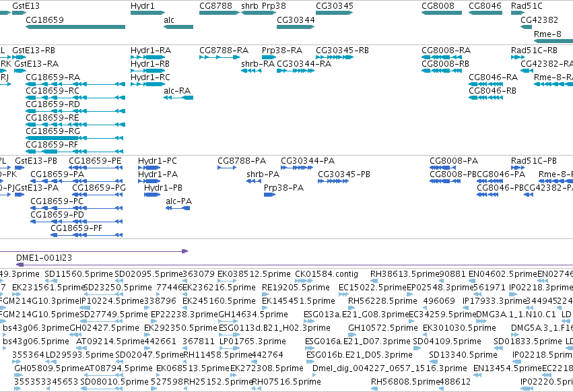
Task: Click transcript CG18659-RD
Action: pos(53,104)
